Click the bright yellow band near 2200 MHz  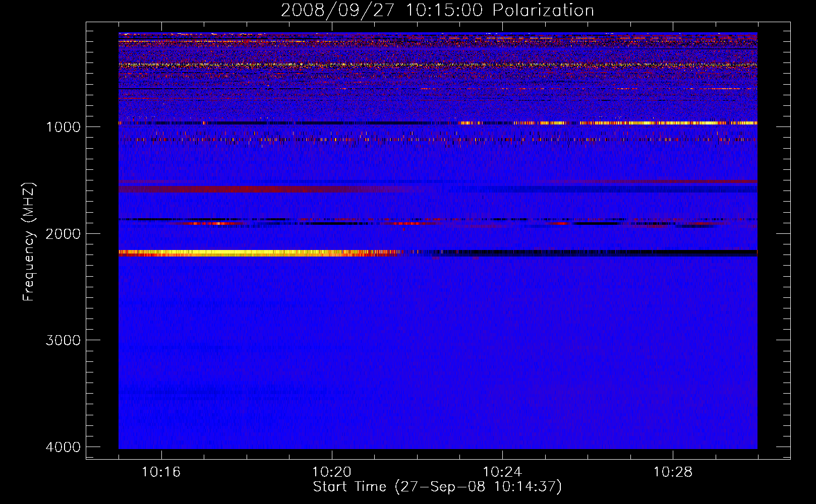[x=260, y=253]
